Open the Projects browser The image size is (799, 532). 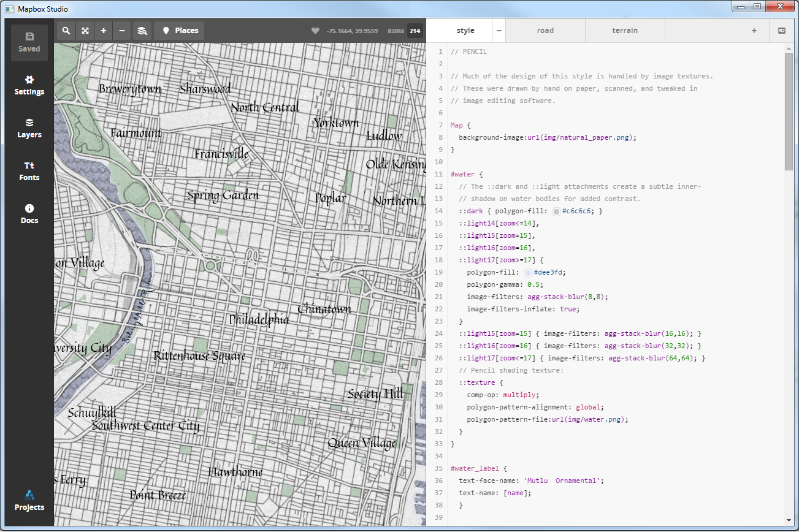click(29, 501)
